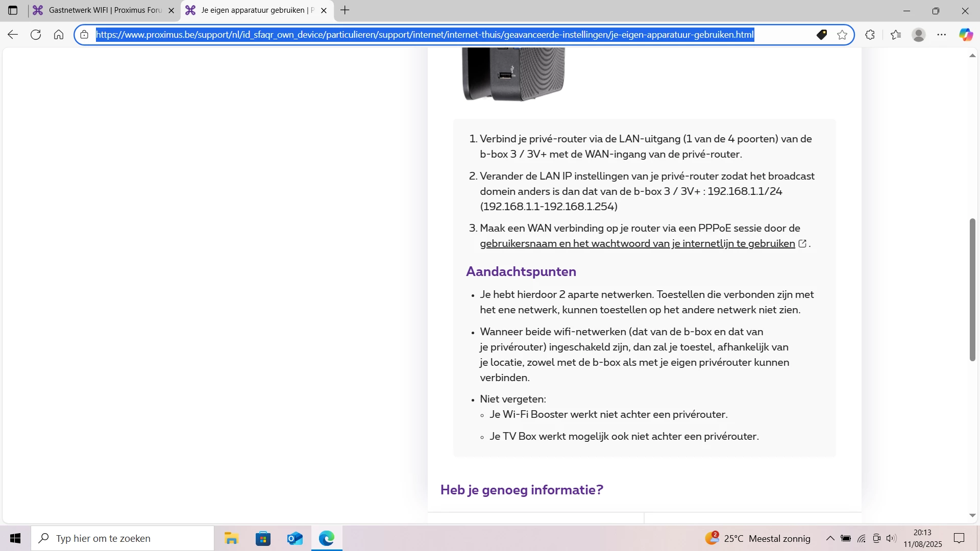Open the shopping tag icon in address bar

(821, 35)
